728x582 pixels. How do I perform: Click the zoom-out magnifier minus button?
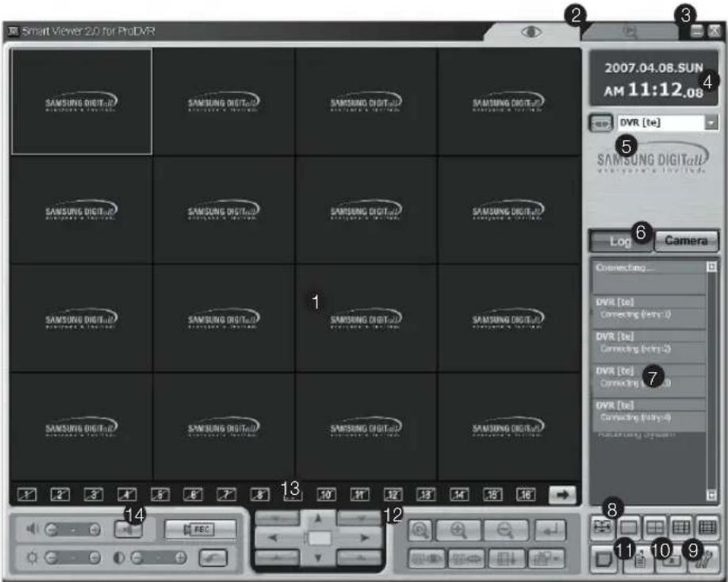[x=506, y=530]
